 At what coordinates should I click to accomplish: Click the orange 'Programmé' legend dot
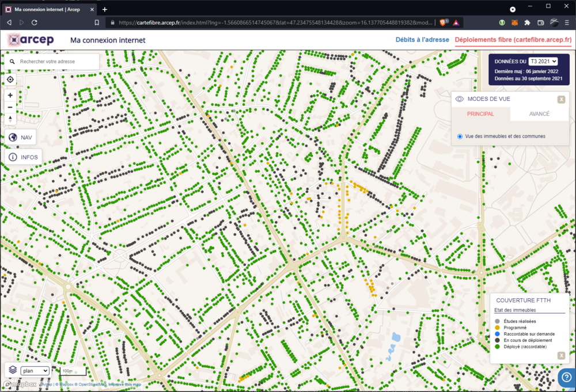tap(498, 328)
